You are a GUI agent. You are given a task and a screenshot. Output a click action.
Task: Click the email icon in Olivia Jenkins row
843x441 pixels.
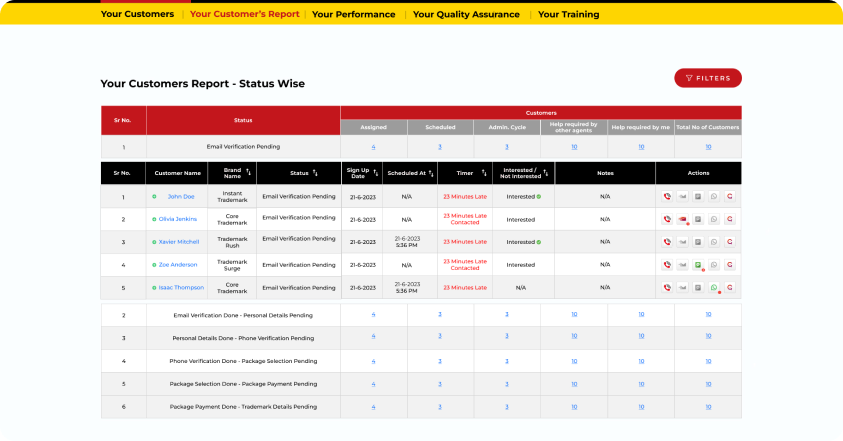click(x=683, y=219)
